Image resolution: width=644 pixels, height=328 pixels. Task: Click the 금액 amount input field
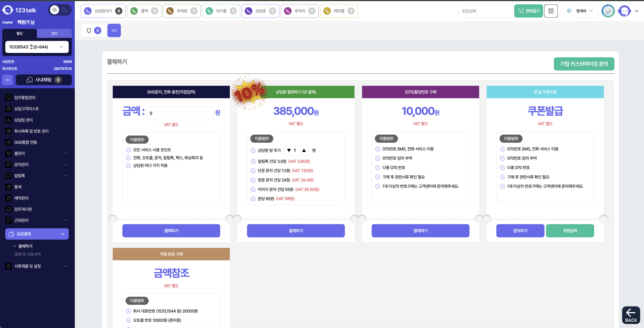(x=179, y=113)
